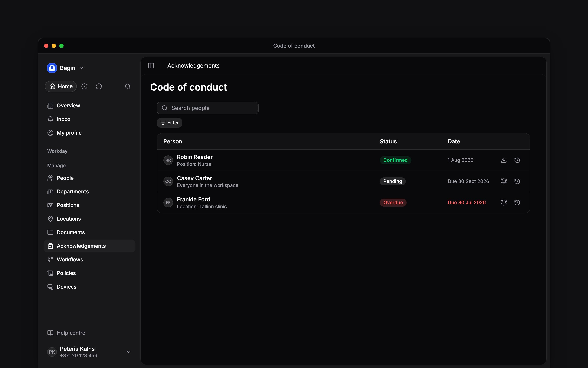The height and width of the screenshot is (368, 588).
Task: Go to the Home tab
Action: [x=61, y=86]
